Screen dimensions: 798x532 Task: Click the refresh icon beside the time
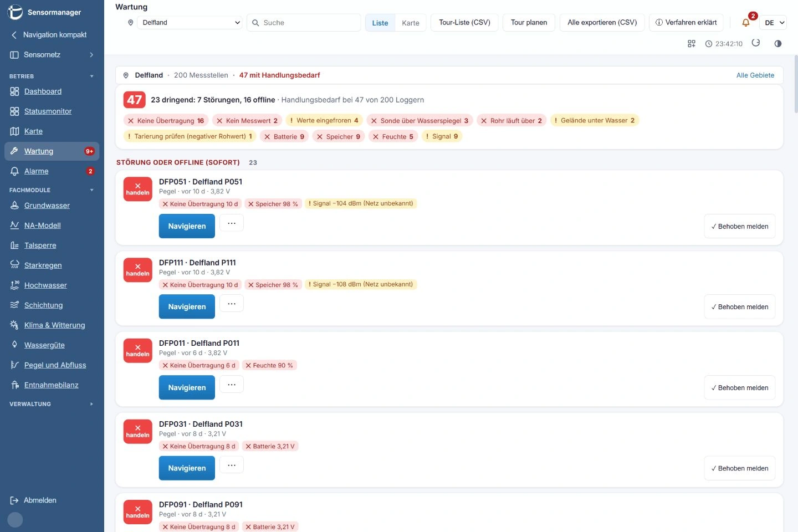[x=756, y=43]
